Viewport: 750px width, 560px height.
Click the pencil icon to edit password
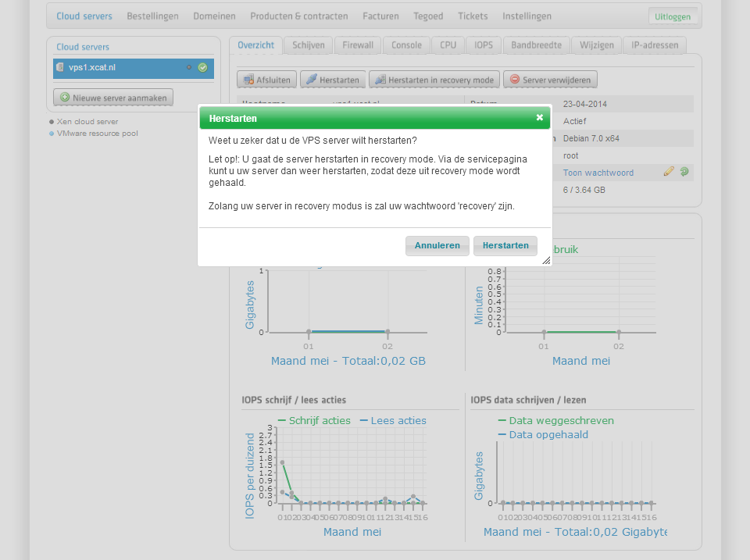click(669, 172)
